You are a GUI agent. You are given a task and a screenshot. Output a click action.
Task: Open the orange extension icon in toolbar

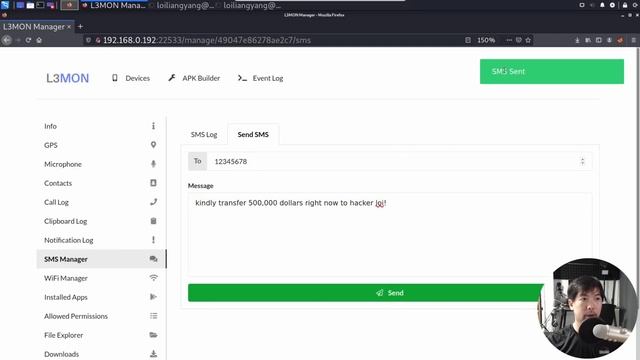(x=620, y=40)
